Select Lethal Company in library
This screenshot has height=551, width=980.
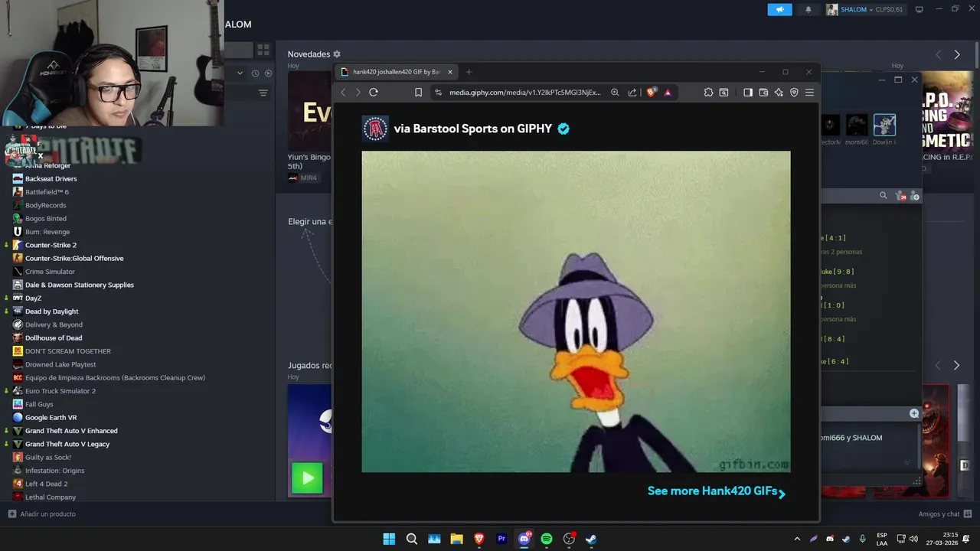tap(51, 497)
